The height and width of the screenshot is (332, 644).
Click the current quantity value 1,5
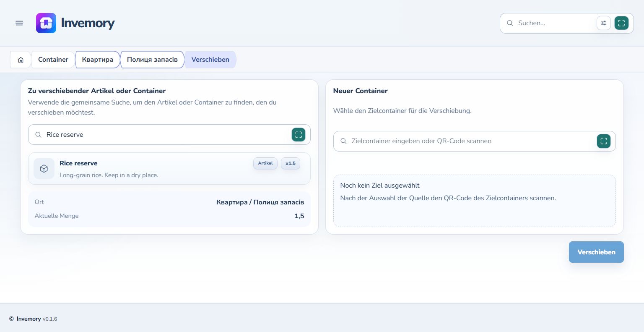299,216
